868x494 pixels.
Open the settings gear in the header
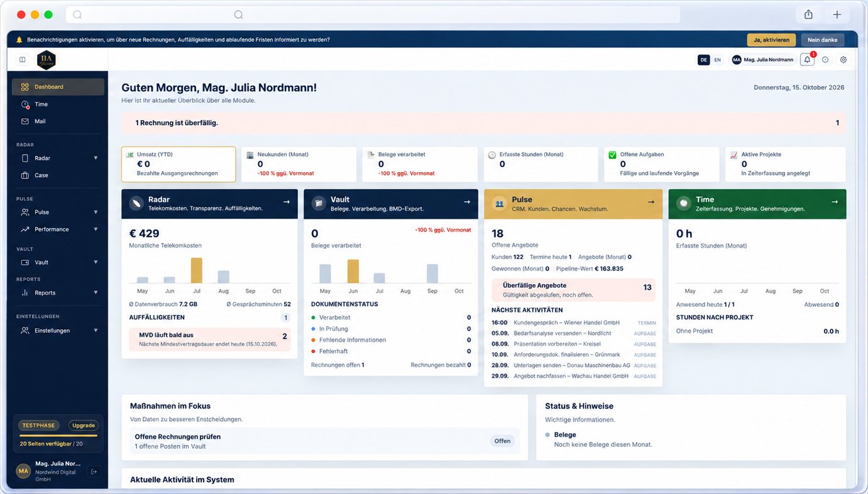(x=843, y=60)
